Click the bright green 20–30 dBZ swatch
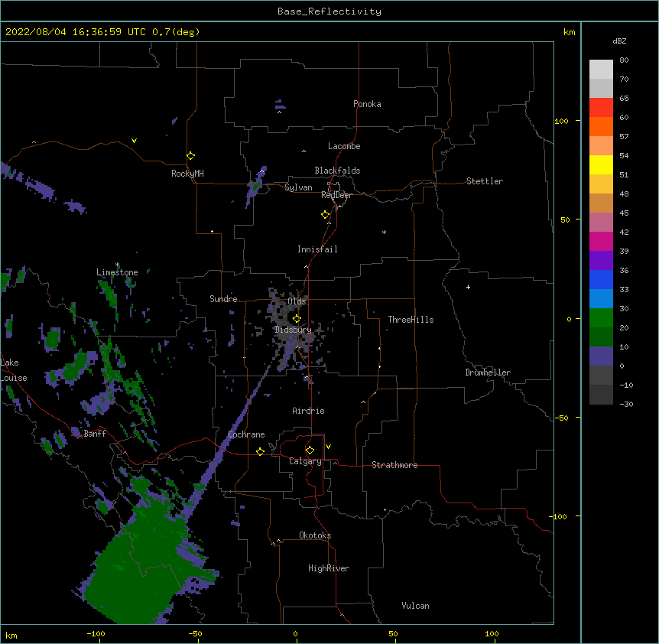Image resolution: width=659 pixels, height=644 pixels. point(601,318)
